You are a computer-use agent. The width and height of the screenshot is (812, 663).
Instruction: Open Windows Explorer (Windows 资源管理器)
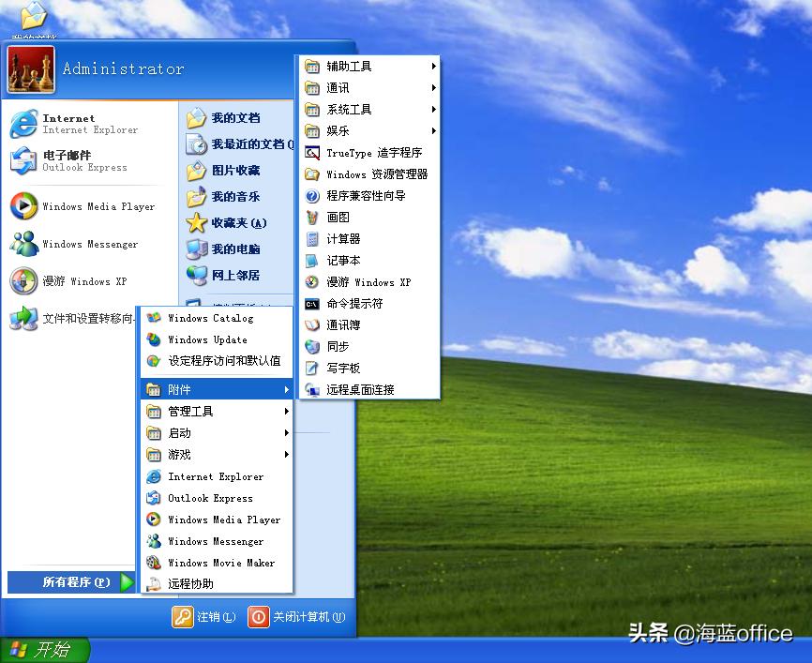coord(370,174)
